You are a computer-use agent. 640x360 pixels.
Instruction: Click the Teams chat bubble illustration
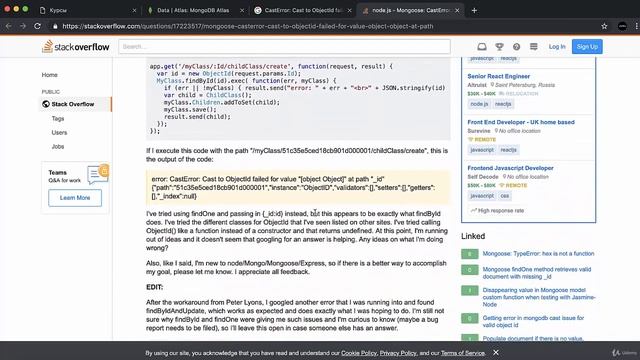[x=98, y=174]
